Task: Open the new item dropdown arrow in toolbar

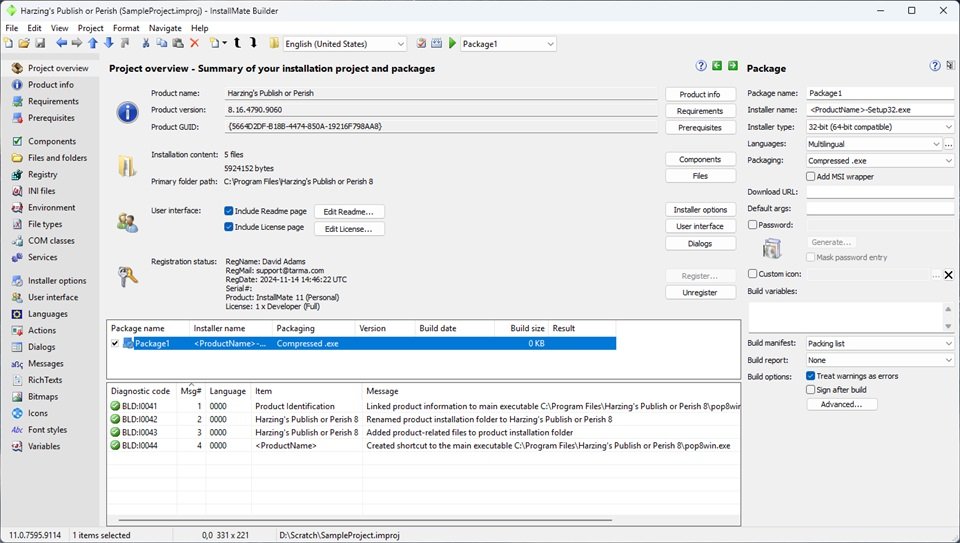Action: 225,43
